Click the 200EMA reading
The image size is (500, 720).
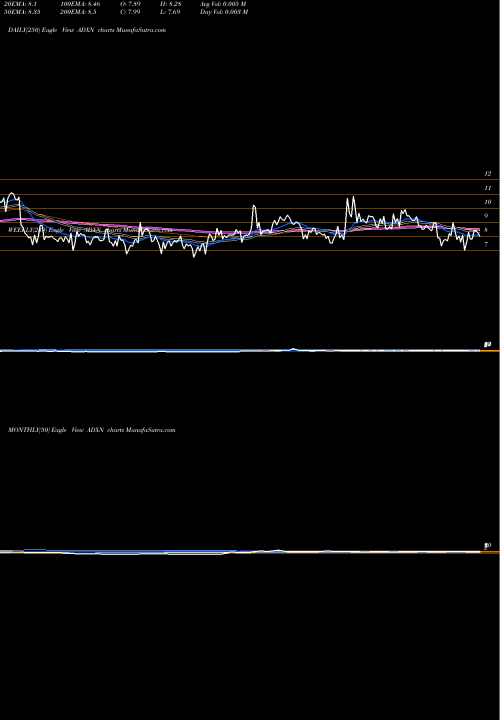pyautogui.click(x=78, y=12)
